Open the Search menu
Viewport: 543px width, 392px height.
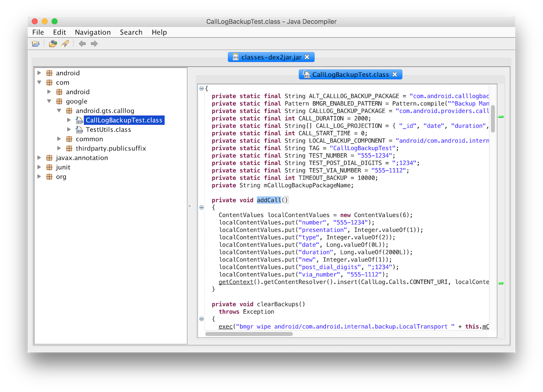131,32
